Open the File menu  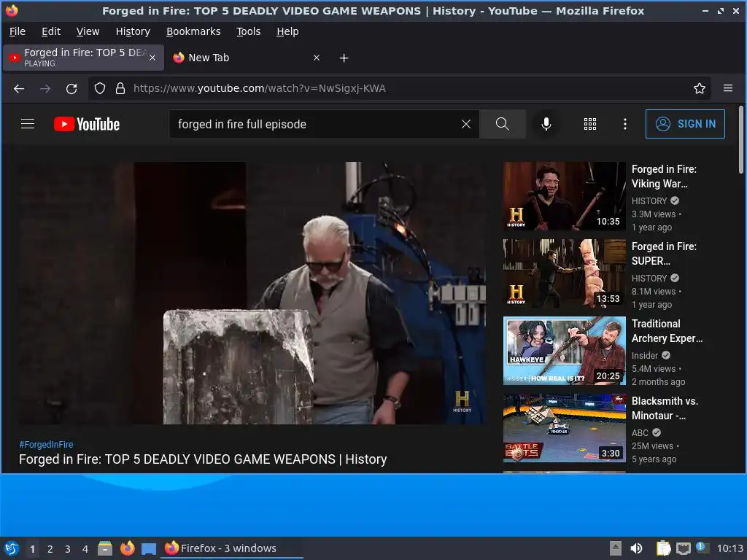click(x=18, y=31)
